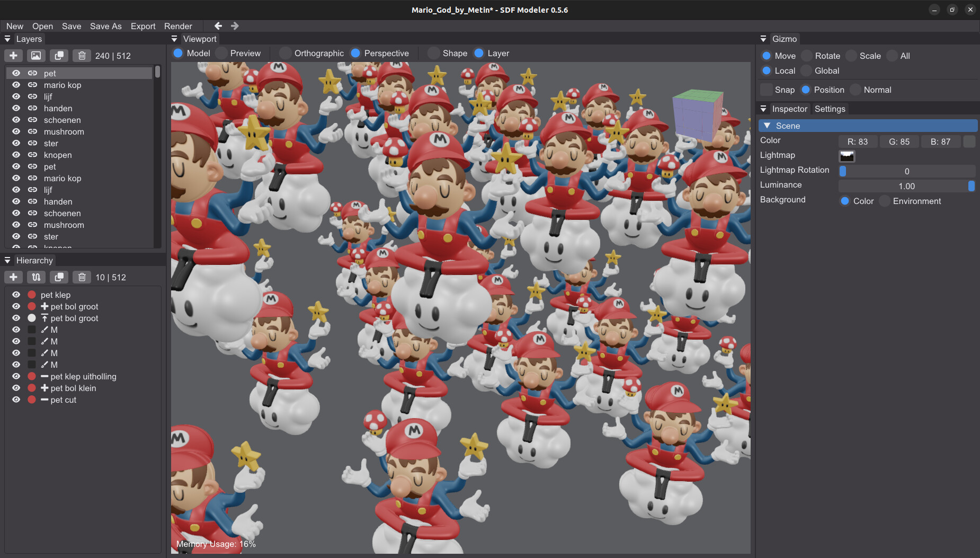Delete the selected layer with trash icon
The width and height of the screenshot is (980, 558).
tap(82, 56)
